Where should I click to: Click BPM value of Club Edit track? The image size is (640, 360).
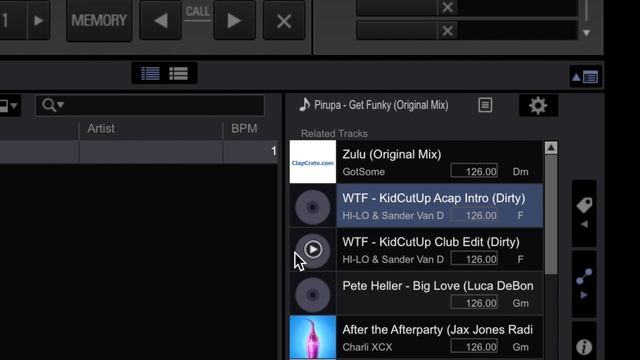point(474,259)
